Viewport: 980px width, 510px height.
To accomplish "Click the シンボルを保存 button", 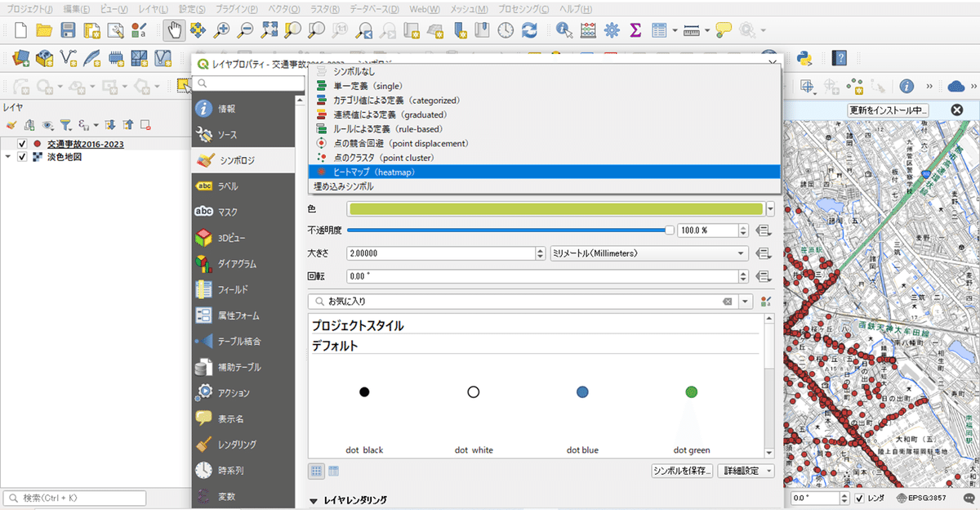I will [x=683, y=472].
